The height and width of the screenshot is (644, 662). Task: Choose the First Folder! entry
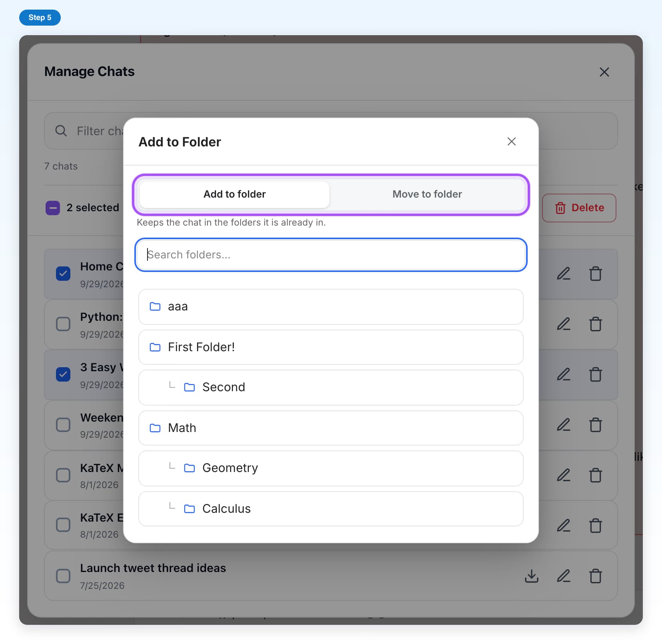(331, 347)
